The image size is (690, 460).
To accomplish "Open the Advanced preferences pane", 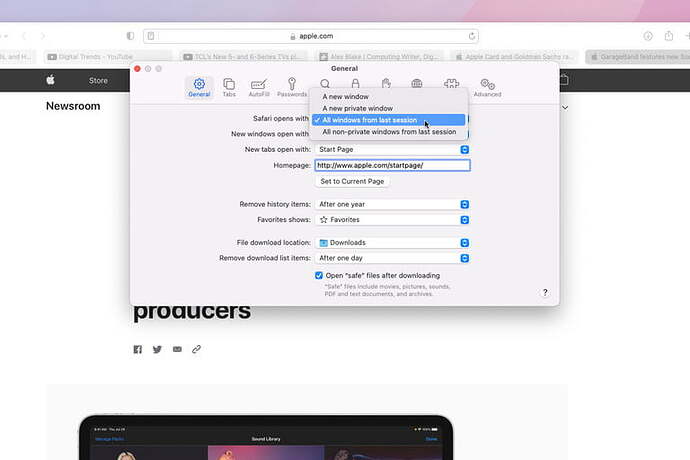I will tap(487, 87).
